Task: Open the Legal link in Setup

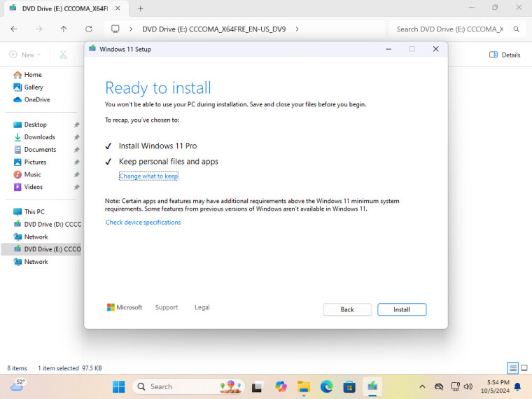Action: (x=202, y=307)
